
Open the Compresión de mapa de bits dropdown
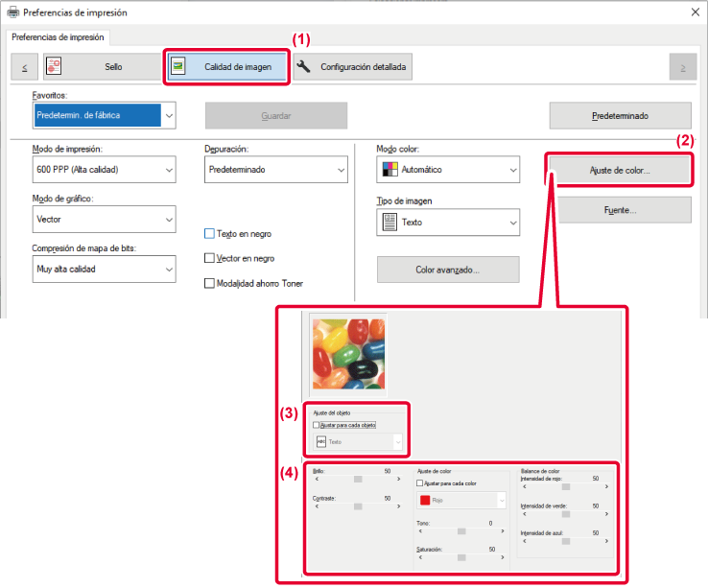103,269
